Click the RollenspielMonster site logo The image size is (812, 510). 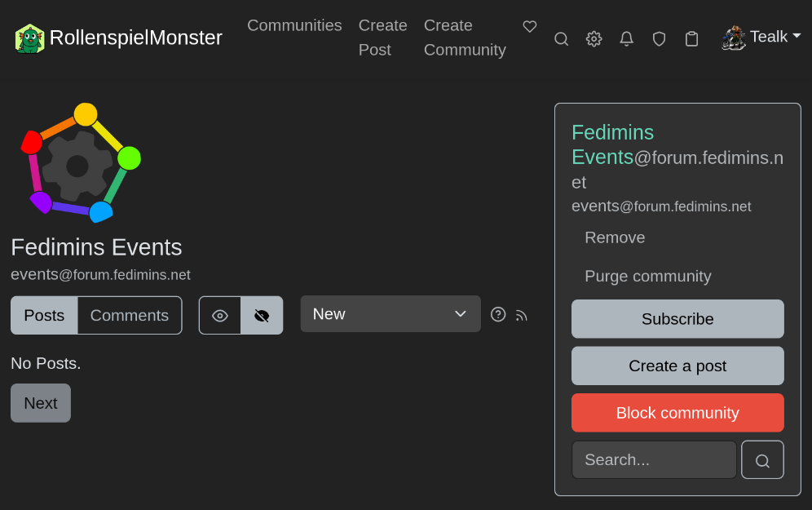[118, 38]
